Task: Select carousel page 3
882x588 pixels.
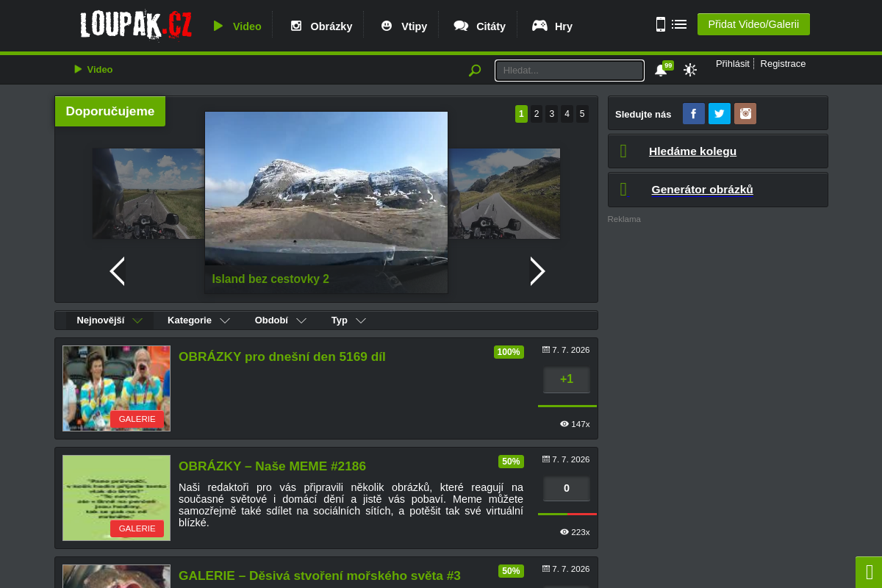Action: pos(552,114)
